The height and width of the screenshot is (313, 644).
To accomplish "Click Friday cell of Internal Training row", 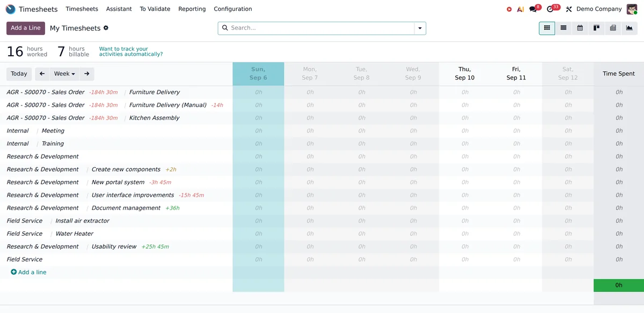I will coord(516,144).
